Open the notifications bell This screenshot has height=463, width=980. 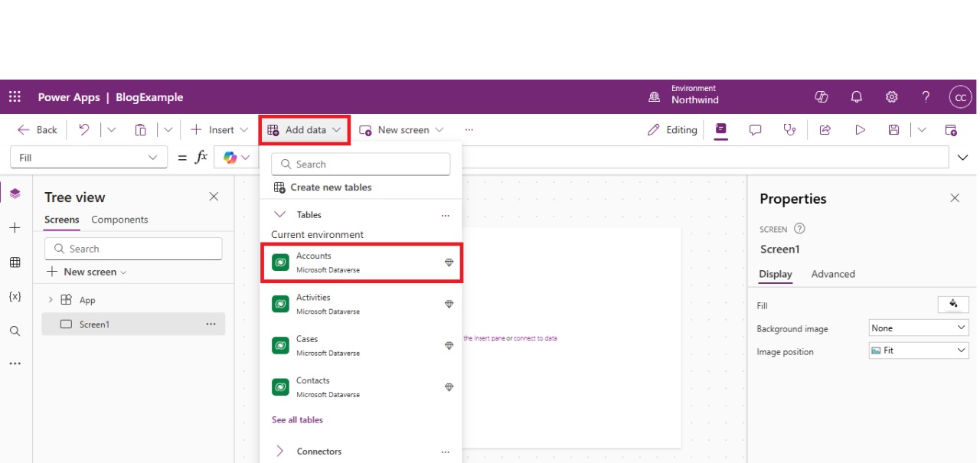(857, 97)
